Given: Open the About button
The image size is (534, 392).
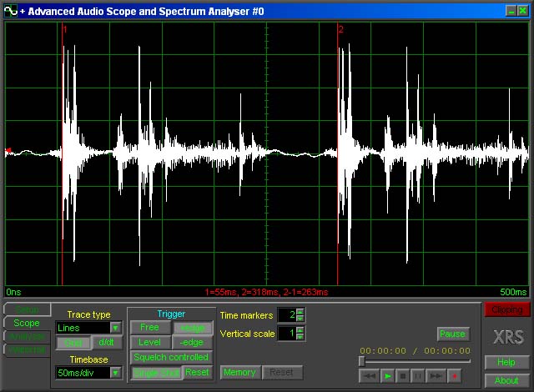Looking at the screenshot, I should click(x=506, y=380).
